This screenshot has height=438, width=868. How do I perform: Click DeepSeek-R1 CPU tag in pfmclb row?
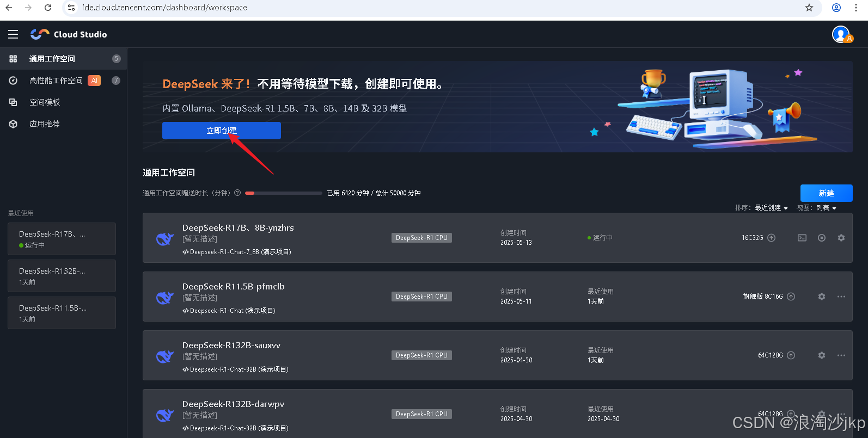tap(421, 297)
